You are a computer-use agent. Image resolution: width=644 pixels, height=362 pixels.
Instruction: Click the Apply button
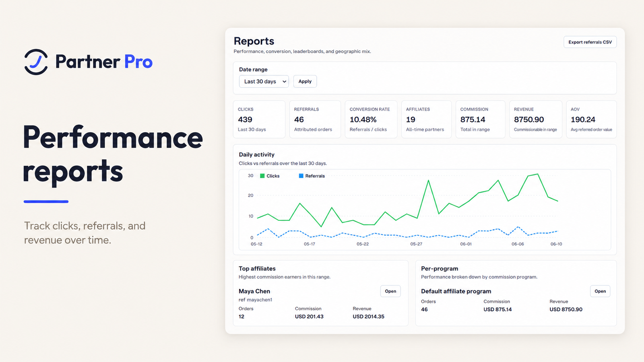click(x=305, y=81)
